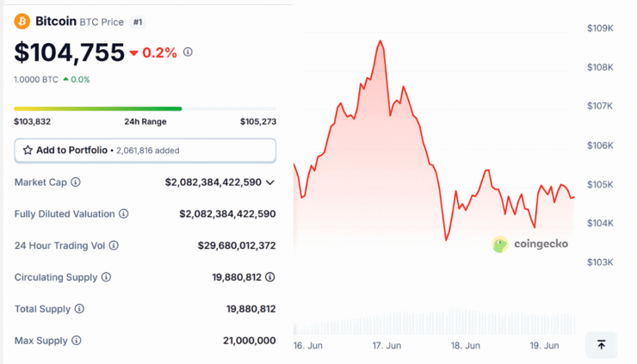
Task: Open the Market Cap info tooltip icon
Action: click(x=76, y=182)
